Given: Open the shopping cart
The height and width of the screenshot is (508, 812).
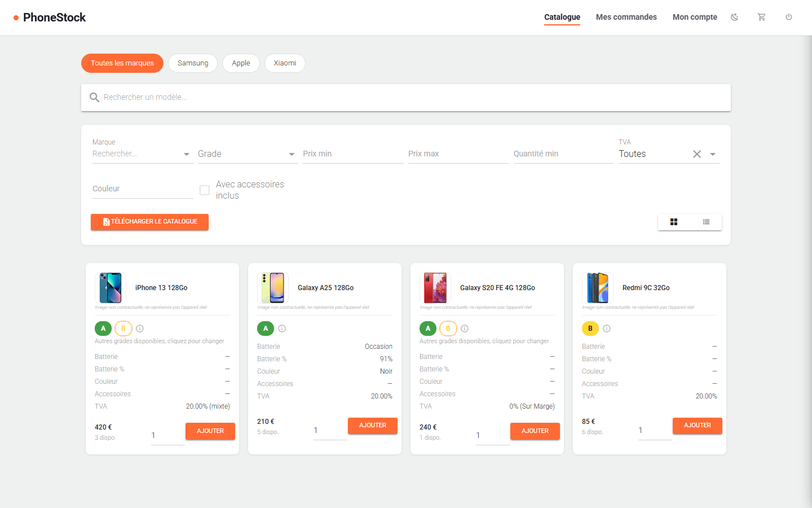Looking at the screenshot, I should coord(761,17).
